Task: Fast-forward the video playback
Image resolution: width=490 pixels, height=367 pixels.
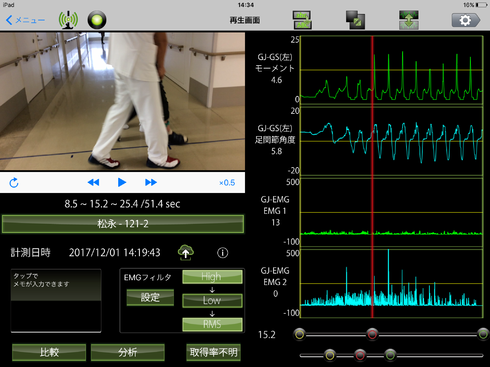Action: [x=151, y=182]
